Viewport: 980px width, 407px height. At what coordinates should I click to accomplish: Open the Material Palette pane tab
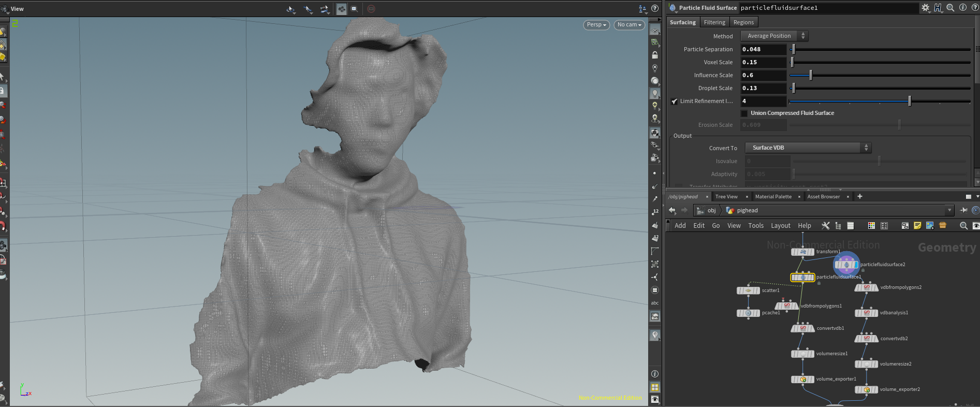[773, 197]
